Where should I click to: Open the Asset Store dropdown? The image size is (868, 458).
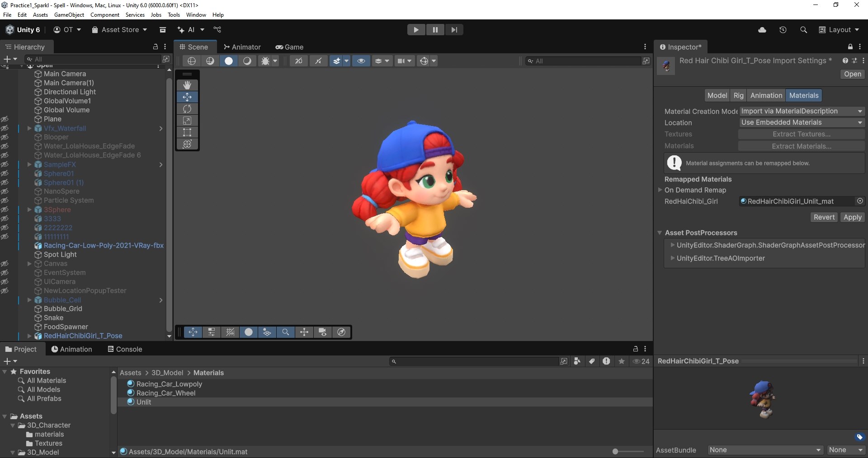[x=119, y=30]
